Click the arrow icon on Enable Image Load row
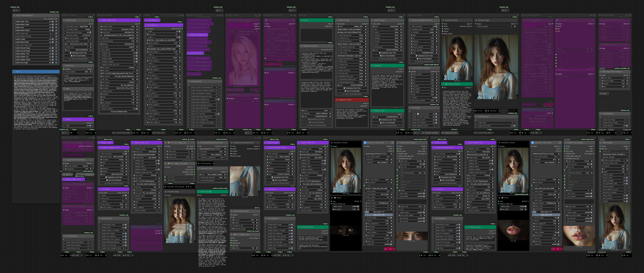This screenshot has width=644, height=273. pos(56,33)
